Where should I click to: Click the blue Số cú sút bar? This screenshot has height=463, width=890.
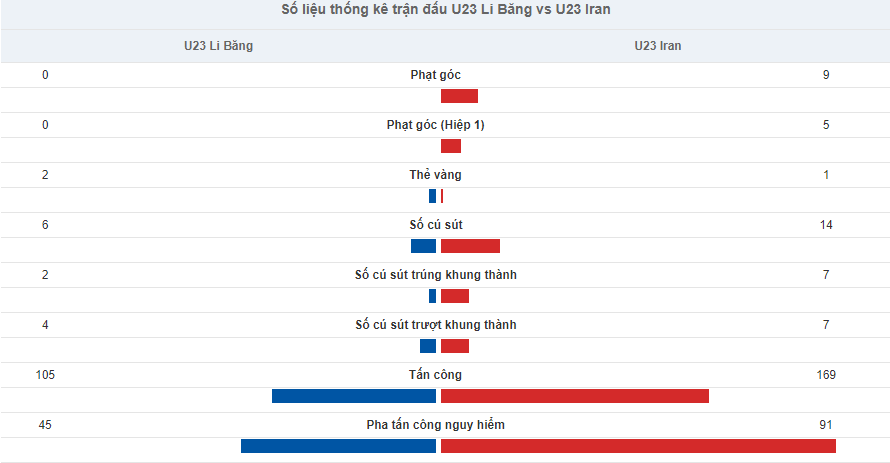point(423,246)
